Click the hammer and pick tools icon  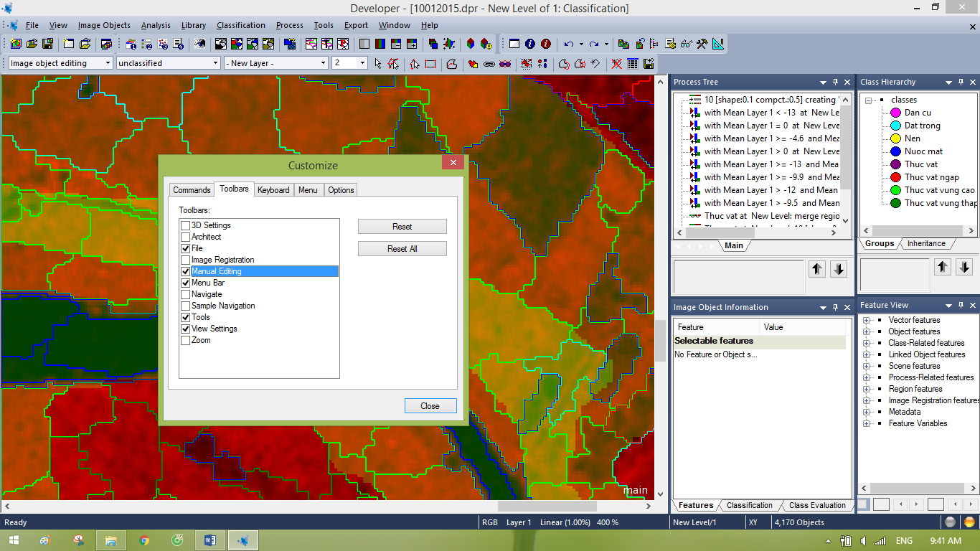(702, 44)
